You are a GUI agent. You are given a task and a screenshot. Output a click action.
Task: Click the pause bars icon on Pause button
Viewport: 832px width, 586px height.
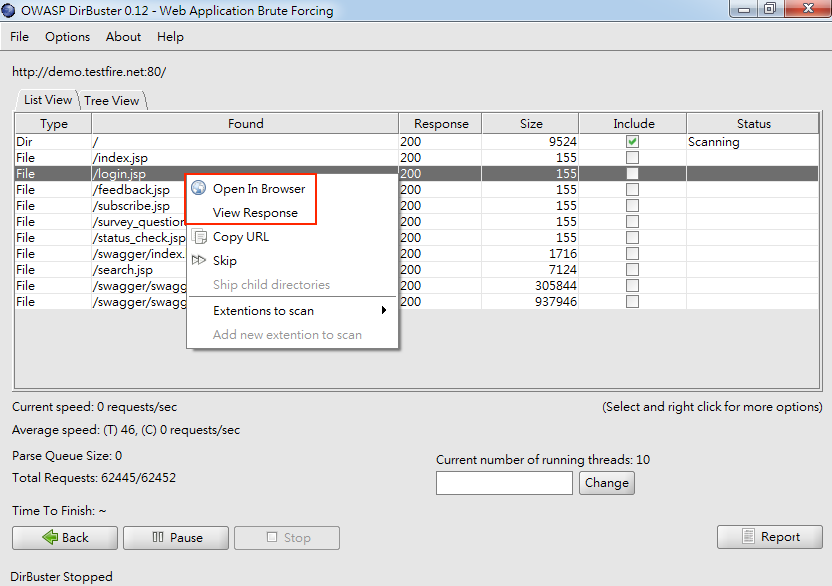tap(158, 537)
